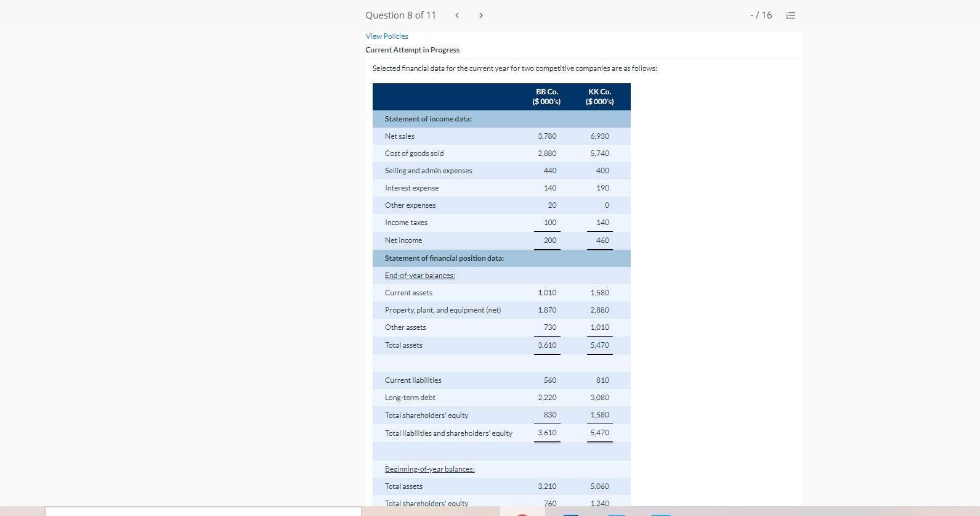Open the question list icon
This screenshot has width=980, height=516.
[791, 15]
